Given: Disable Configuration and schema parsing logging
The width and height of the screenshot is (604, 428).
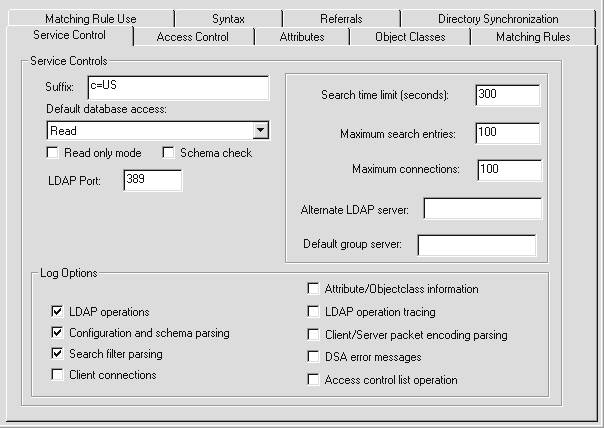Looking at the screenshot, I should click(57, 333).
